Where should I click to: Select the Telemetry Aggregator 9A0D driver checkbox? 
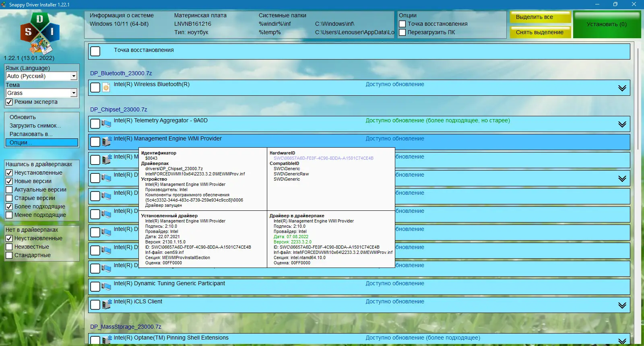point(95,124)
